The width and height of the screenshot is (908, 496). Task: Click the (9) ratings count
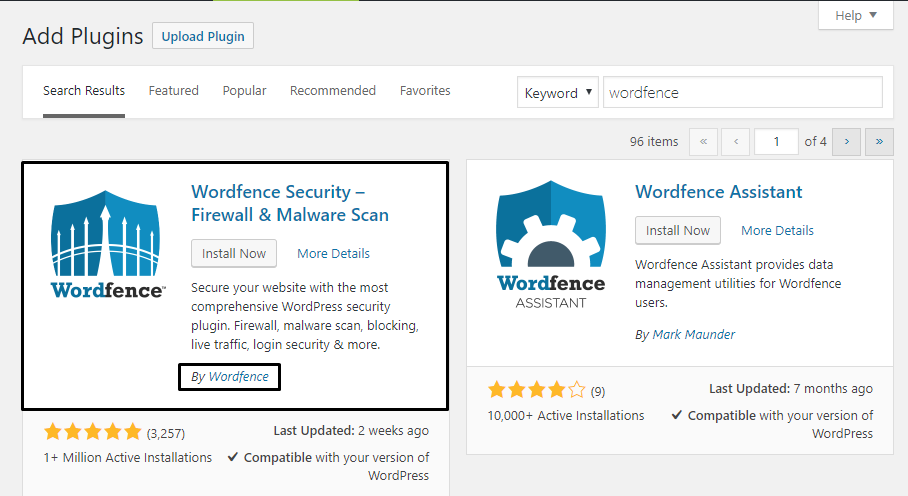tap(598, 392)
